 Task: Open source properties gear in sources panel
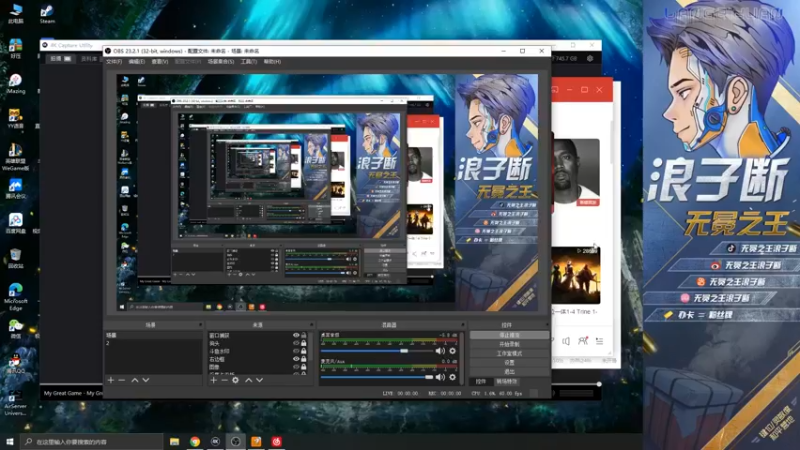pos(235,380)
